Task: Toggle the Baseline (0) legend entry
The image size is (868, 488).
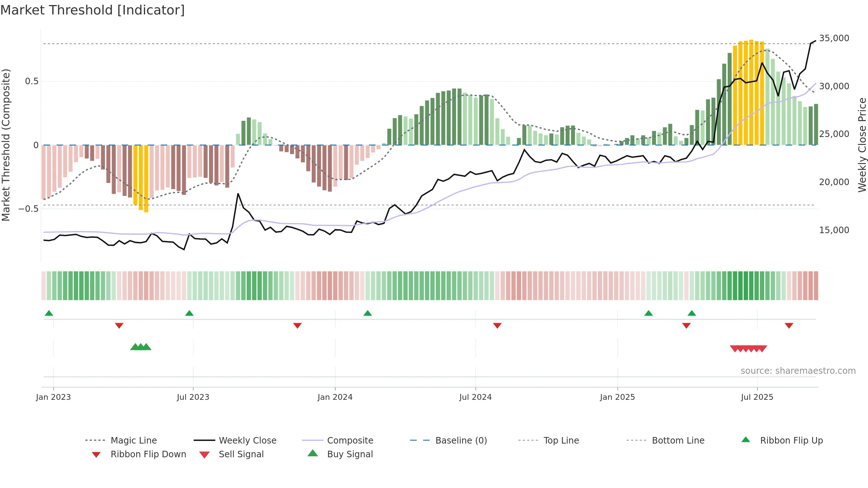Action: coord(448,440)
